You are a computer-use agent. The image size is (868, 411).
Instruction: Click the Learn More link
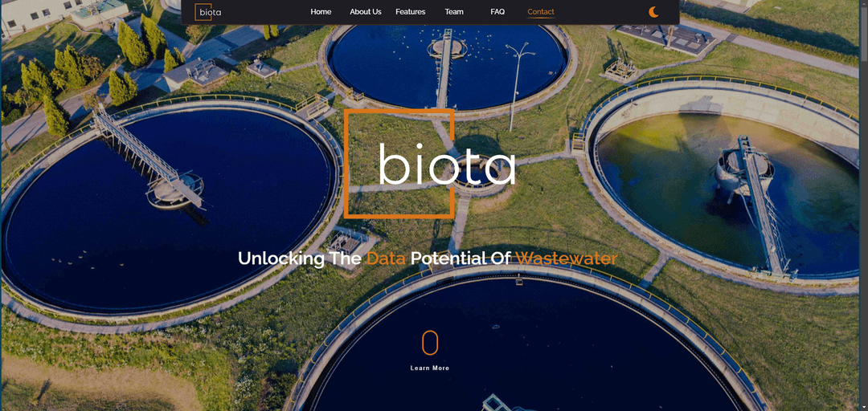[430, 368]
